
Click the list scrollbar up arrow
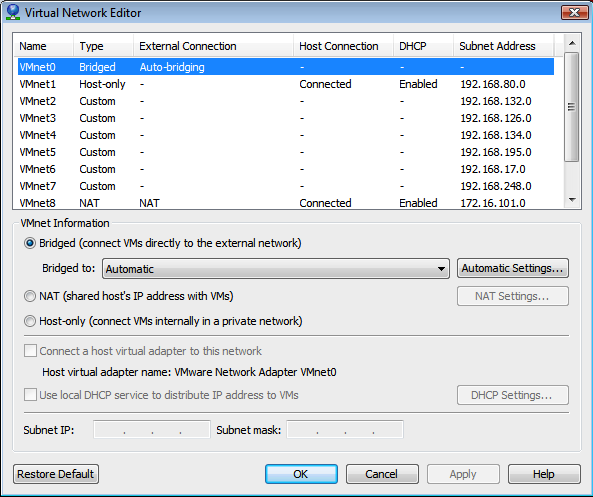(572, 43)
